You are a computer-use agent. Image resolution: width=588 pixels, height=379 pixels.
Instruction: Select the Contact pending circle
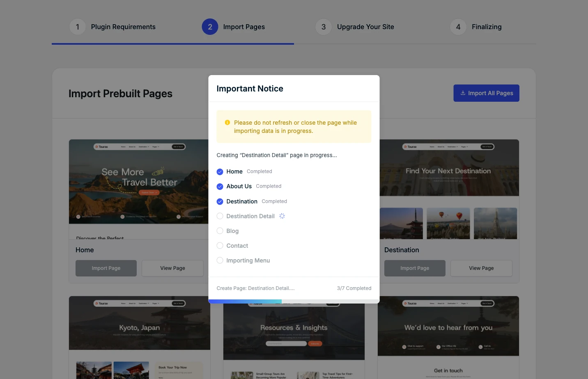pos(220,246)
